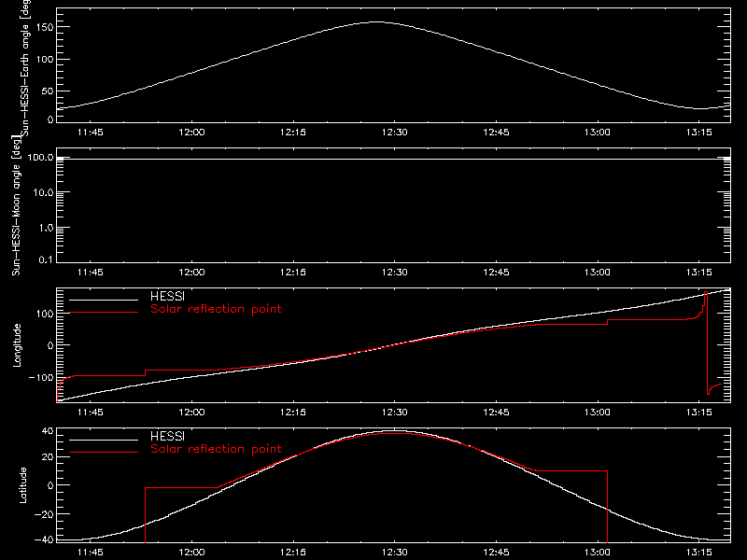
Task: Click the Sun-HESSI-Earth angle axis title
Action: point(25,66)
